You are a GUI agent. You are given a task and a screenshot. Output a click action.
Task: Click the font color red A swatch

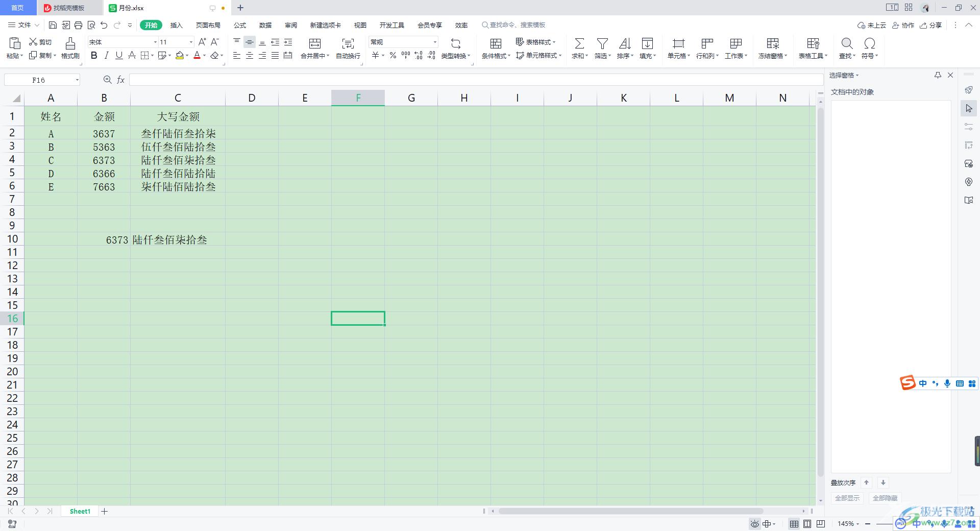pyautogui.click(x=197, y=55)
